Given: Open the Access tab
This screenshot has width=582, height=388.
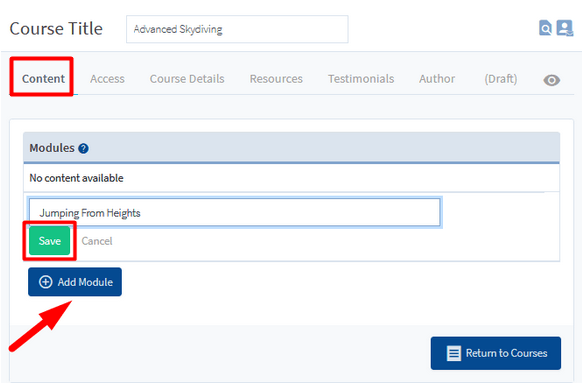Looking at the screenshot, I should coord(107,79).
